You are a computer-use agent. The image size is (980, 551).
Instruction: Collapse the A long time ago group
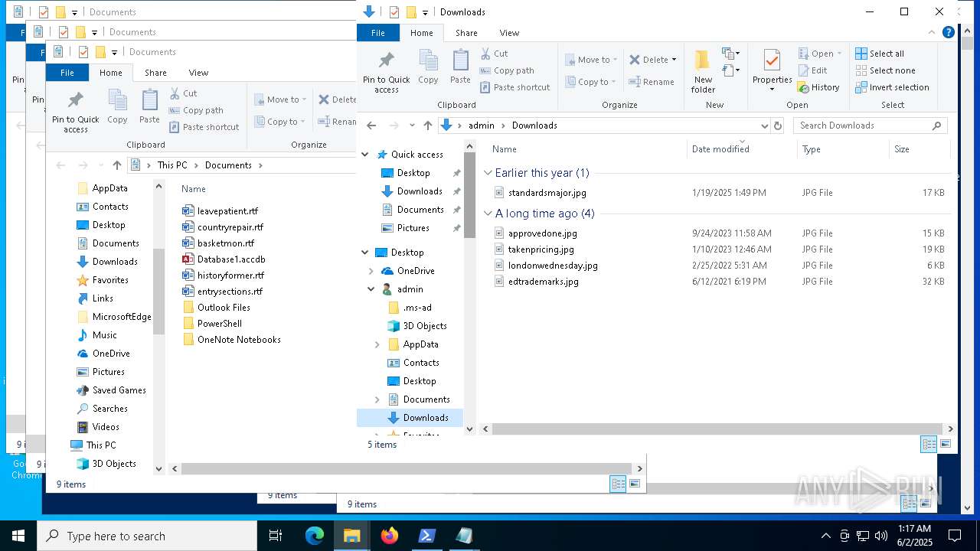pos(488,214)
